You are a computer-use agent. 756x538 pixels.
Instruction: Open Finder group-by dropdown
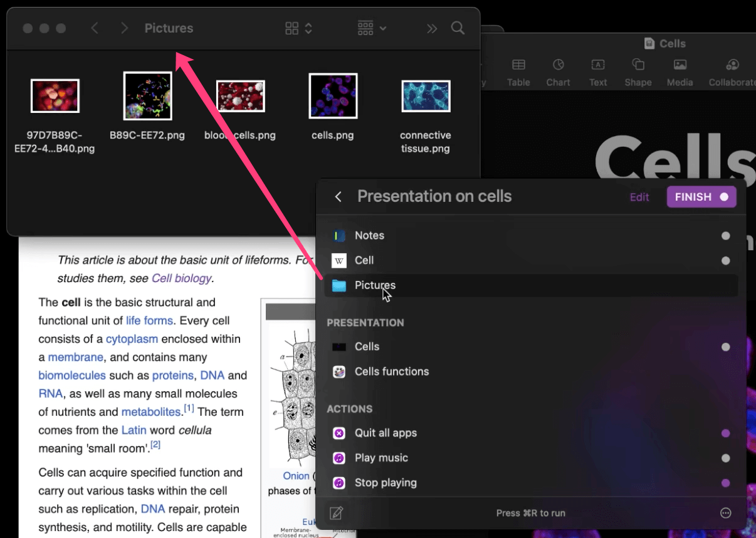point(372,28)
